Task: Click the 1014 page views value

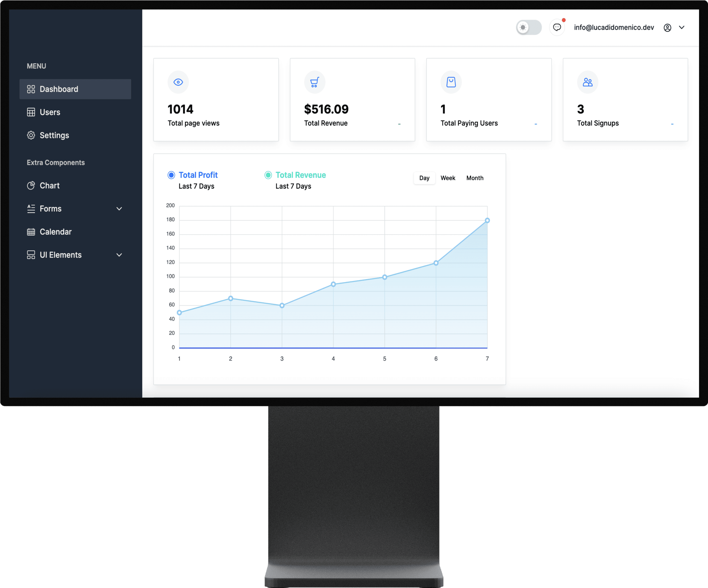Action: pyautogui.click(x=180, y=109)
